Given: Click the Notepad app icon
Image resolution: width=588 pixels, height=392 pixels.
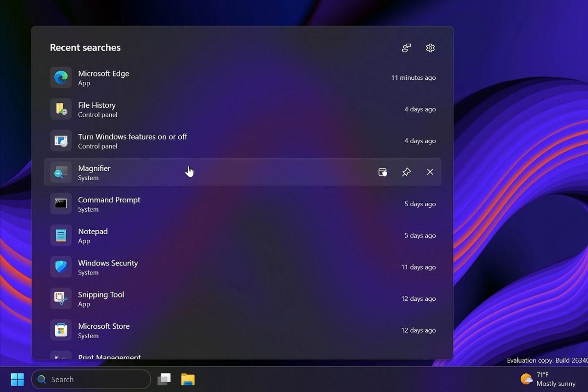Looking at the screenshot, I should click(61, 235).
